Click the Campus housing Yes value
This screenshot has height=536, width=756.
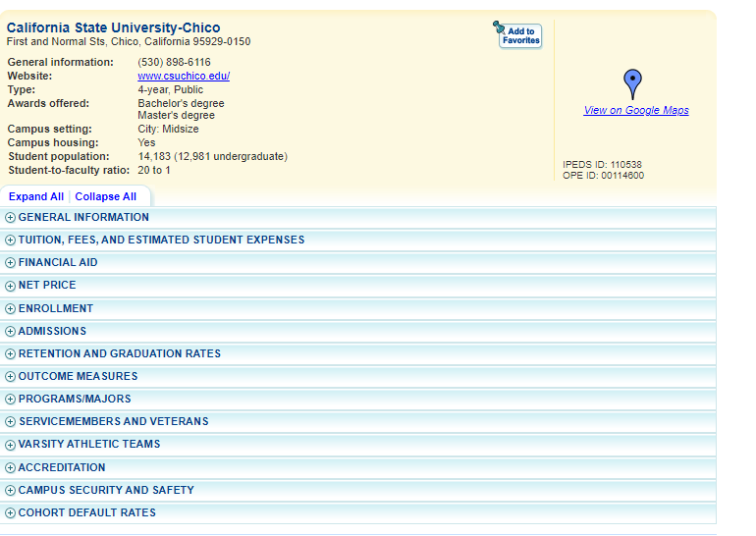click(146, 142)
